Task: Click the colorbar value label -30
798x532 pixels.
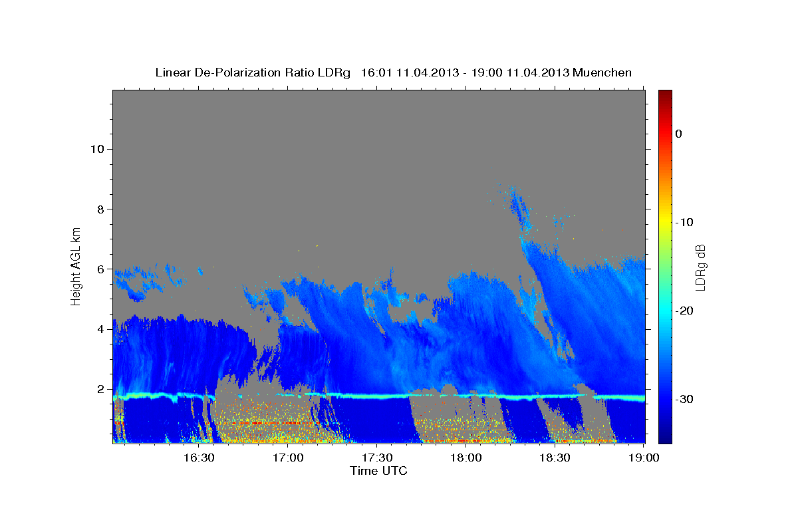Action: pos(685,399)
